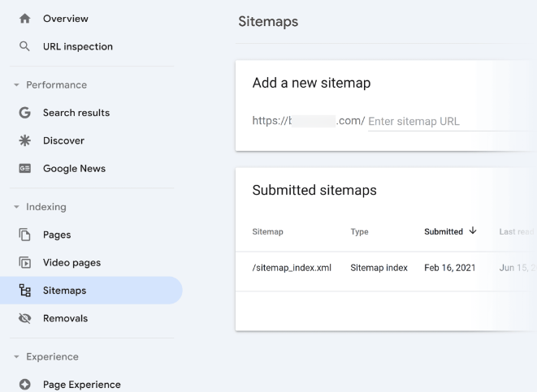Click the Overview home icon
The width and height of the screenshot is (537, 392).
(24, 19)
